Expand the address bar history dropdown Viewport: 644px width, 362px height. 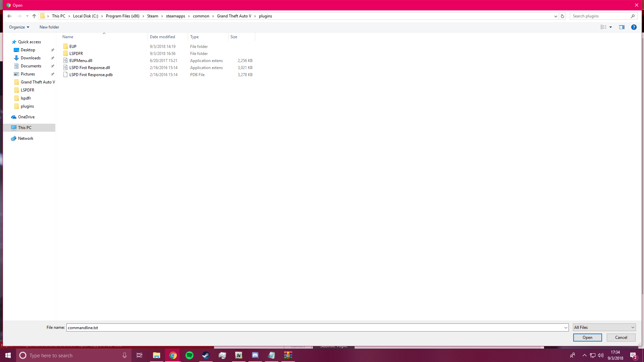[x=555, y=16]
